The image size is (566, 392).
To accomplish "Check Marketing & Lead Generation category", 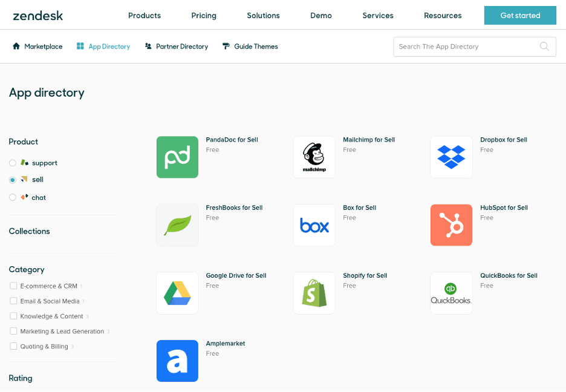I will [13, 331].
